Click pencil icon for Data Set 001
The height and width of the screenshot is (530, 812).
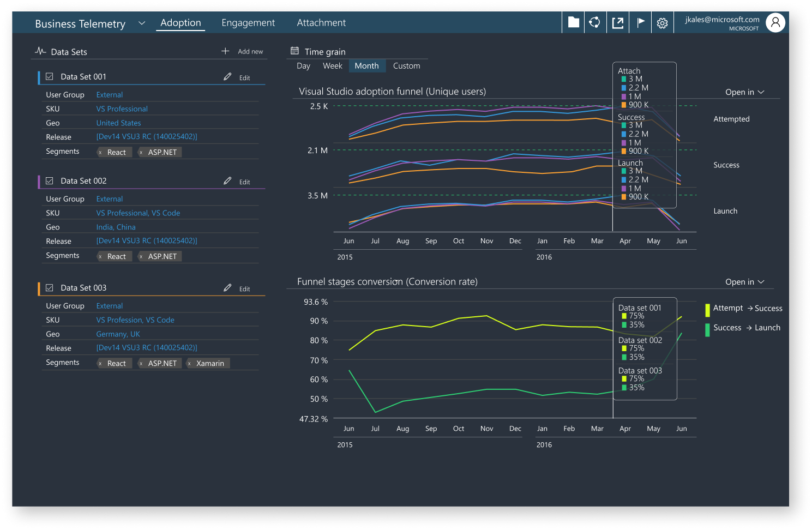[x=227, y=77]
